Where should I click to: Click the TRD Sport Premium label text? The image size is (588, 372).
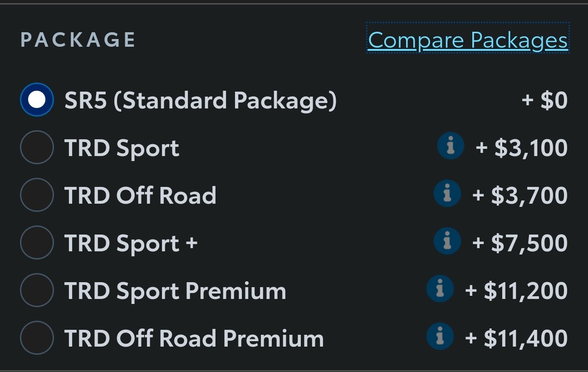[175, 291]
